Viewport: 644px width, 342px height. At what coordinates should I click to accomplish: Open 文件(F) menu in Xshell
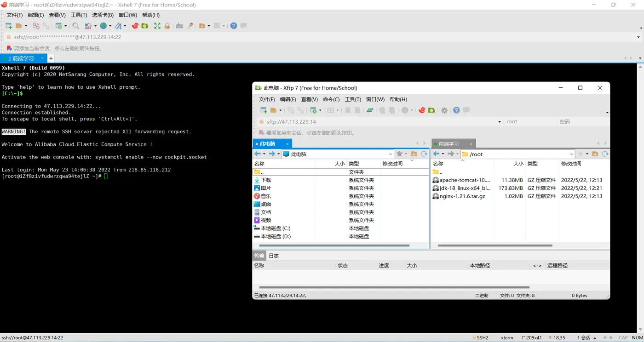tap(15, 15)
